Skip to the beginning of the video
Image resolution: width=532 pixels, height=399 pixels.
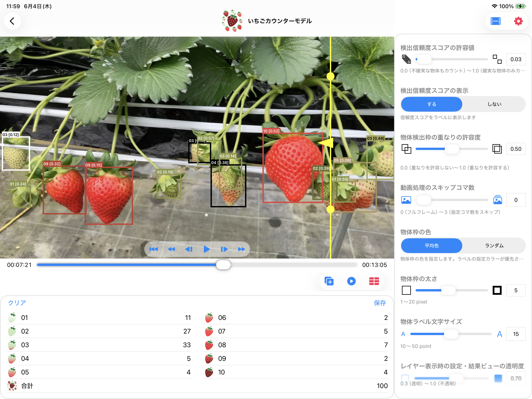tap(154, 249)
